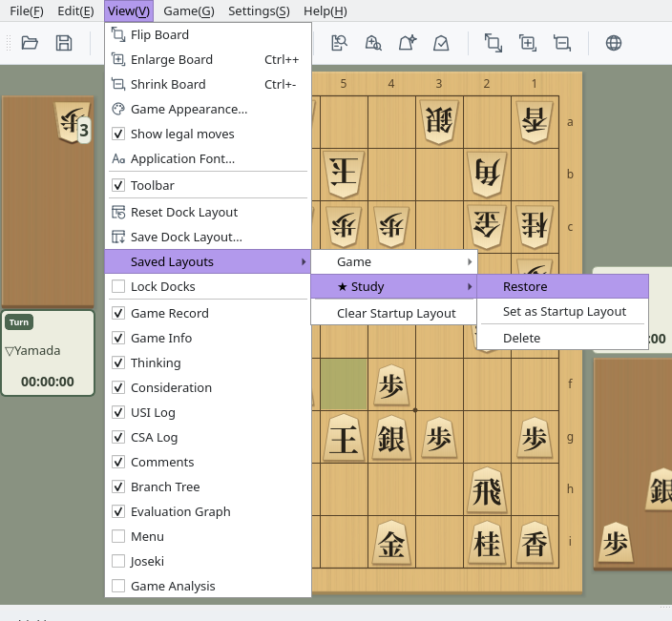Set Study as Startup Layout

click(x=563, y=311)
